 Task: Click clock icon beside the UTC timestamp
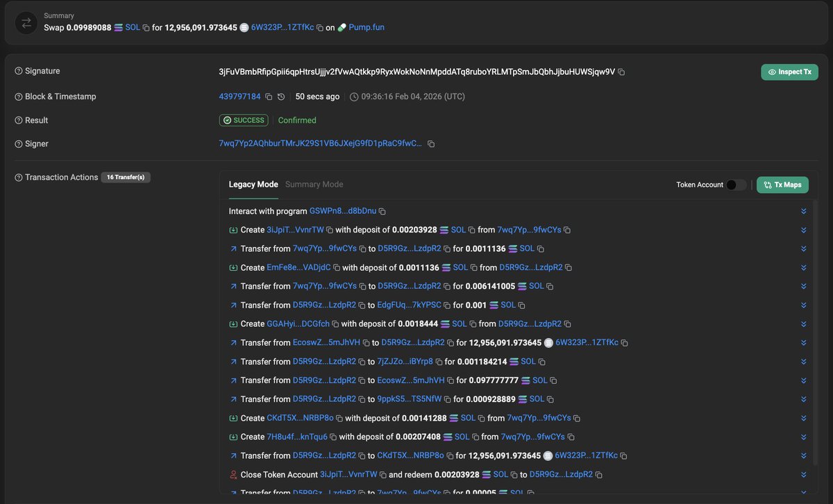pos(354,96)
